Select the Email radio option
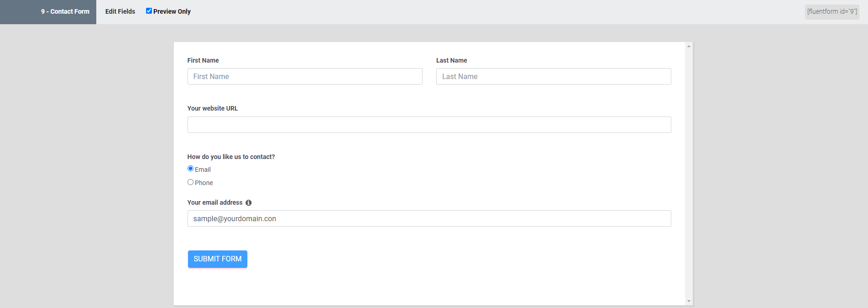 pyautogui.click(x=190, y=169)
